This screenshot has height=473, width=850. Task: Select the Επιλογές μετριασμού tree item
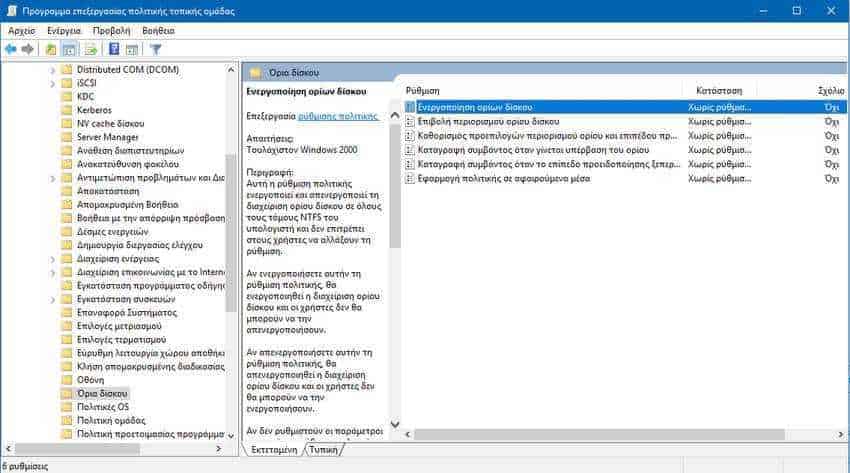(119, 326)
